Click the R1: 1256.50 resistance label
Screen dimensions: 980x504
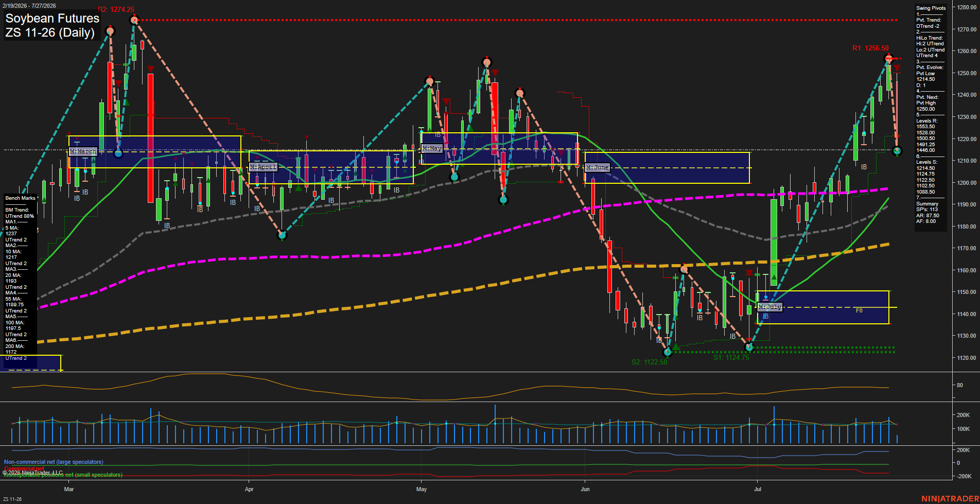(x=870, y=48)
